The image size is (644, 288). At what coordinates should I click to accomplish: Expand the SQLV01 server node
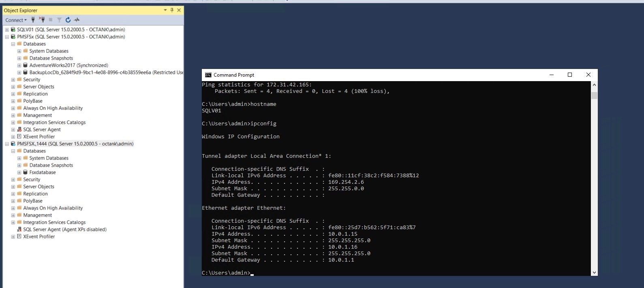point(7,30)
